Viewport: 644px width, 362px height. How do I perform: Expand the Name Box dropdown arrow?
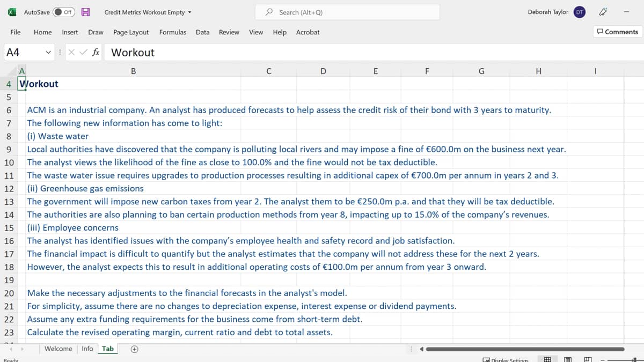(49, 52)
